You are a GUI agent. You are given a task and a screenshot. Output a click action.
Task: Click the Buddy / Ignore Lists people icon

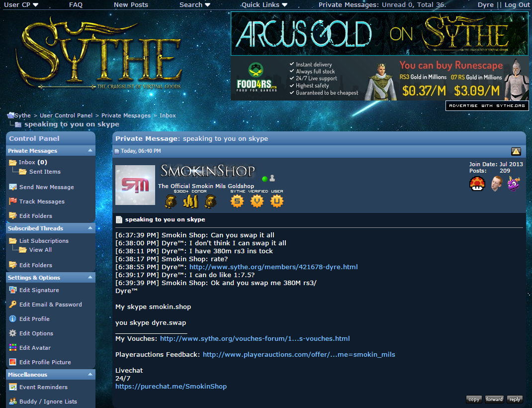[x=13, y=401]
